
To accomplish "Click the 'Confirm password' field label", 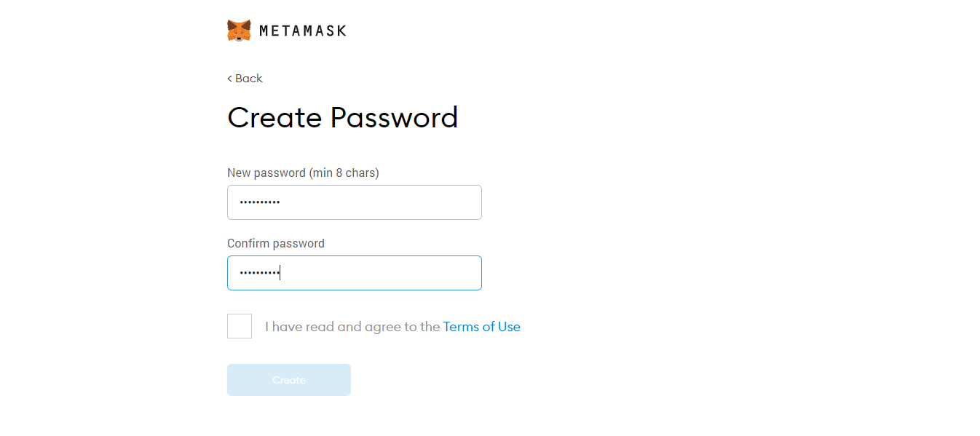I will click(276, 243).
